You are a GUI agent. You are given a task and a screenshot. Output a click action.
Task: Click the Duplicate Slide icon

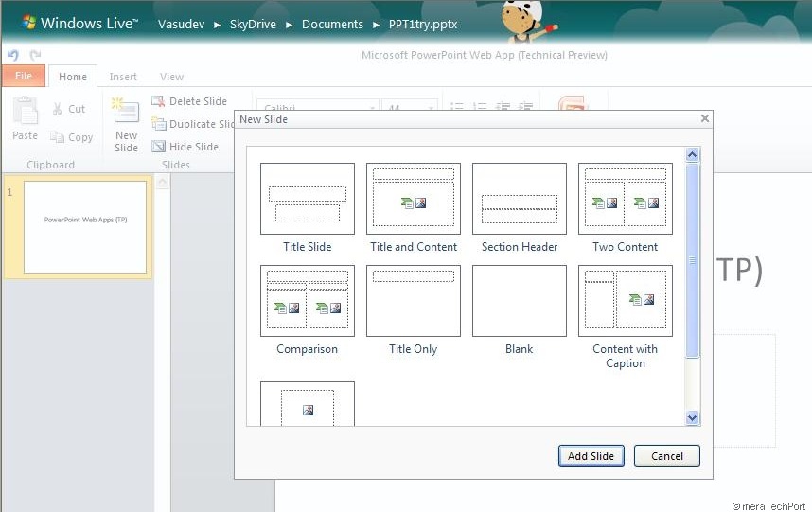(x=158, y=124)
